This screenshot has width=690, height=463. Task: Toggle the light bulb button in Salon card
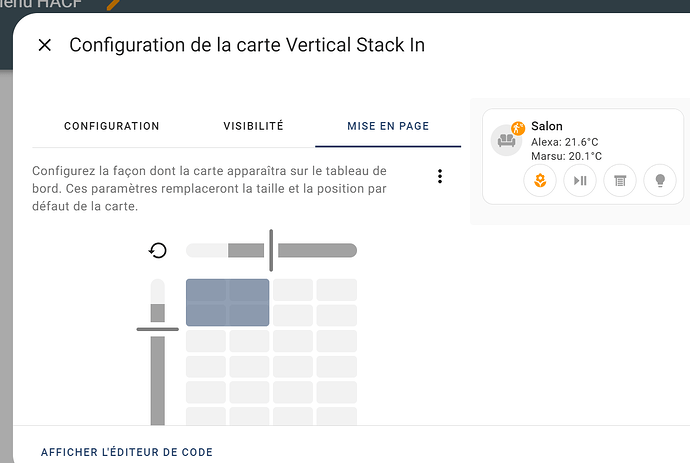pos(660,180)
